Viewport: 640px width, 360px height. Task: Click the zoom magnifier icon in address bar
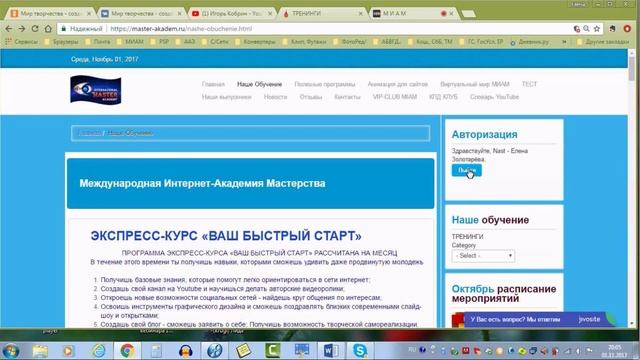(x=587, y=29)
